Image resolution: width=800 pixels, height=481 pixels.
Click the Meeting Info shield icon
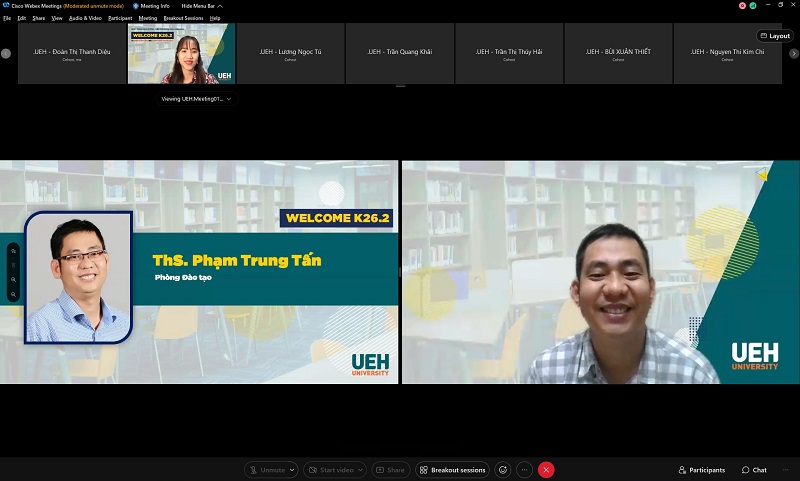[136, 6]
